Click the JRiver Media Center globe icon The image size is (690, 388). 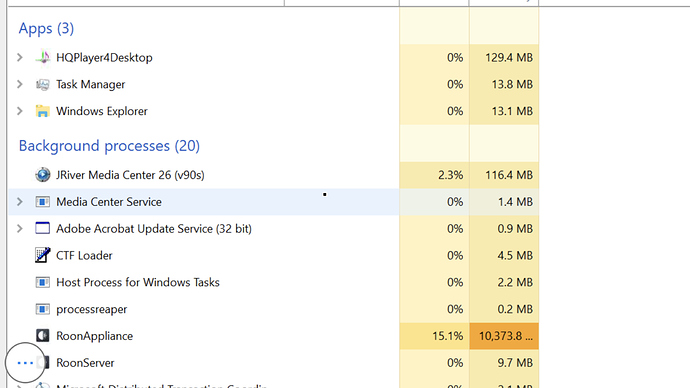click(43, 175)
